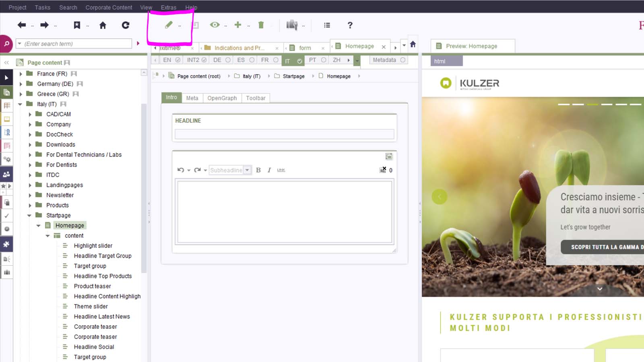Viewport: 644px width, 362px height.
Task: Select the FR language tab
Action: pos(265,60)
